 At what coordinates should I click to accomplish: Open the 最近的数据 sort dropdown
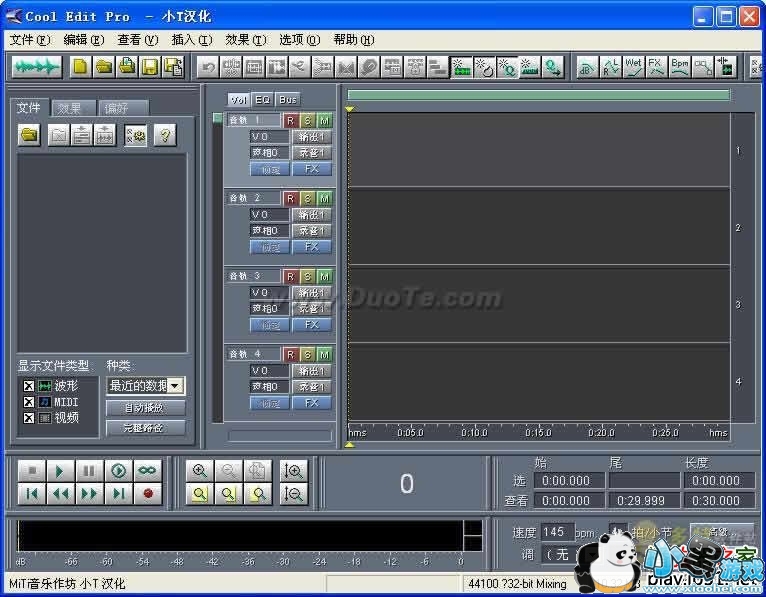(174, 386)
